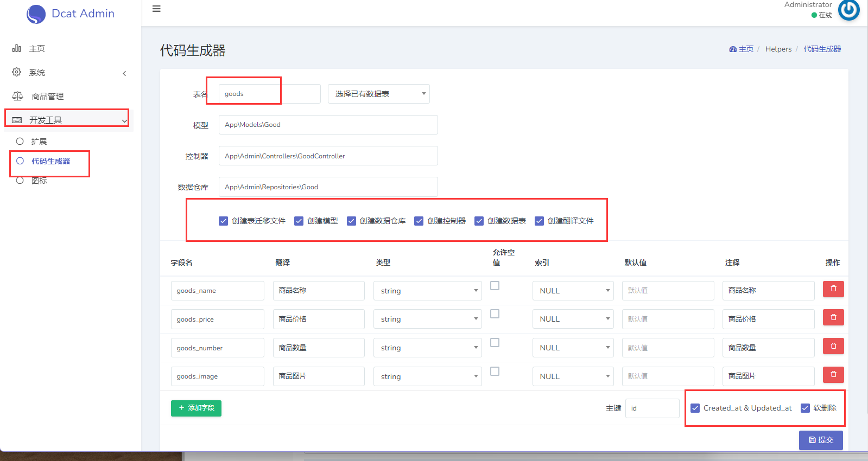Click the 数据仓库 input field
The image size is (868, 461).
[328, 187]
